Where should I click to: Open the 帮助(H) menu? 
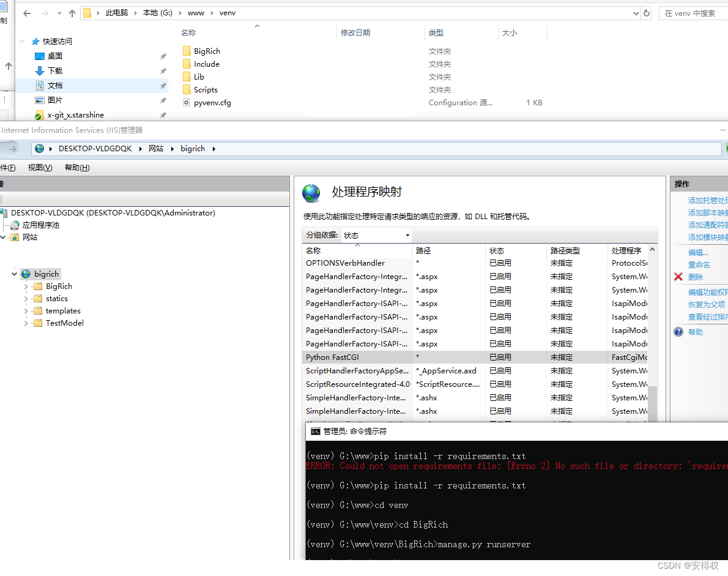tap(77, 168)
